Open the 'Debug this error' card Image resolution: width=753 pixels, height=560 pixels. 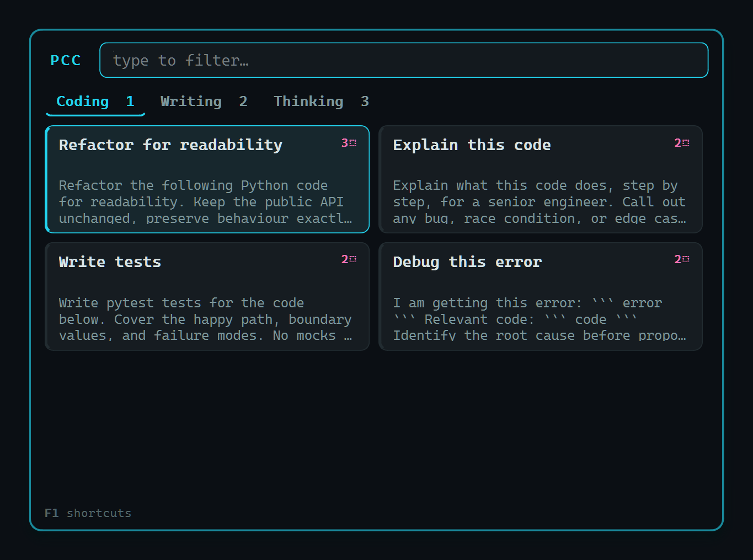click(541, 296)
